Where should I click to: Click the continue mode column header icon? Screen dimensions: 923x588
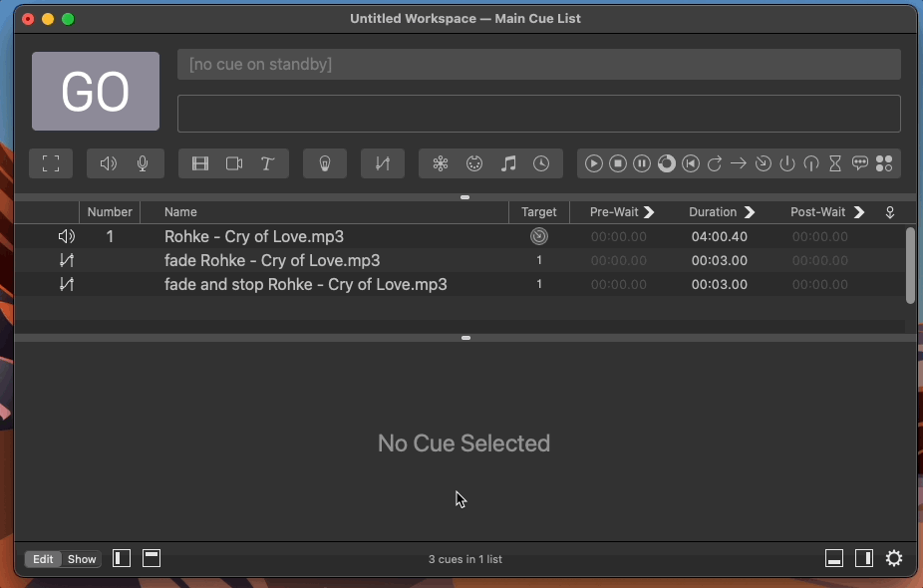[x=890, y=212]
